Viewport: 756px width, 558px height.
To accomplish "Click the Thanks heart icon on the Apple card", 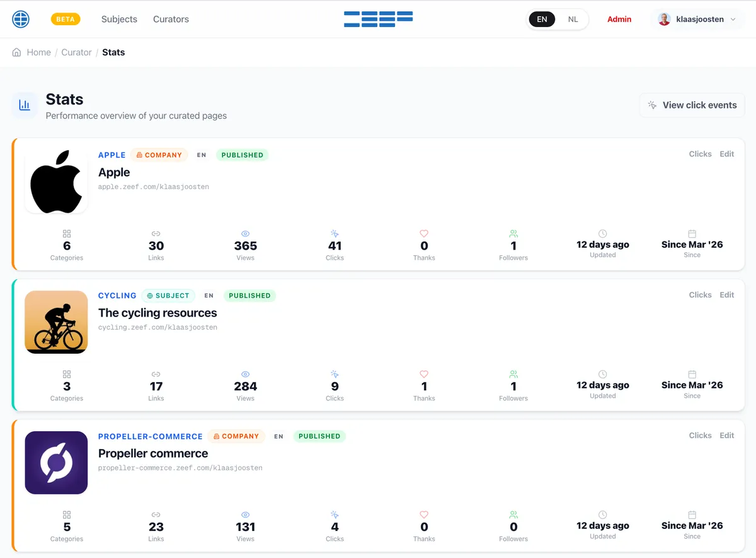I will click(424, 234).
